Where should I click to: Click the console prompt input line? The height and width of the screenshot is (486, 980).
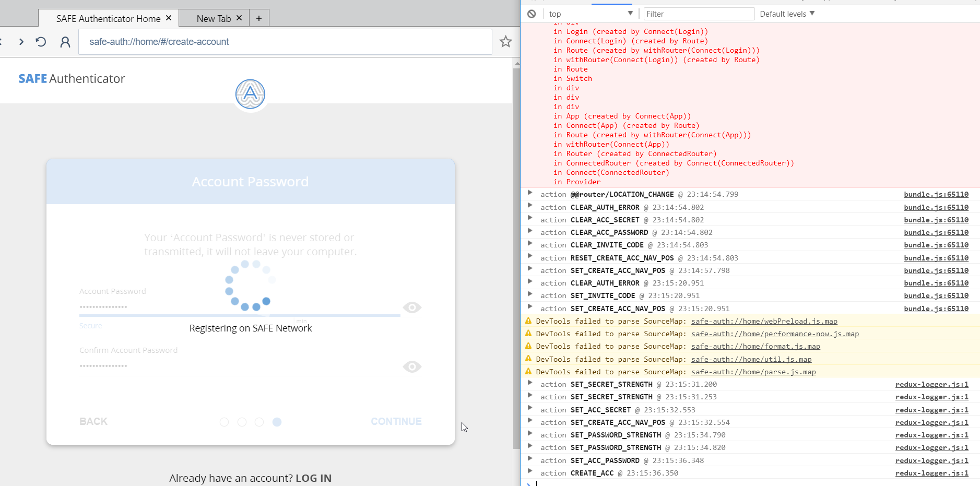click(757, 483)
